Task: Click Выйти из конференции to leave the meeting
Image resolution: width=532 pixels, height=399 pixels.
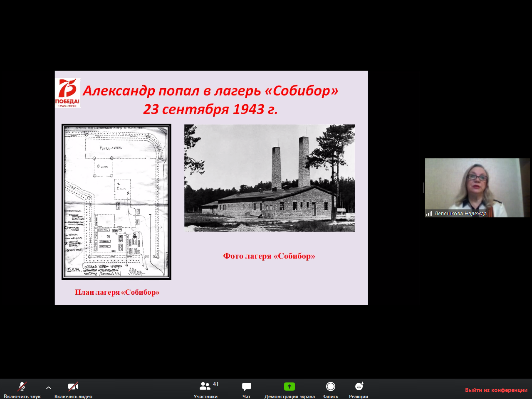Action: tap(496, 390)
